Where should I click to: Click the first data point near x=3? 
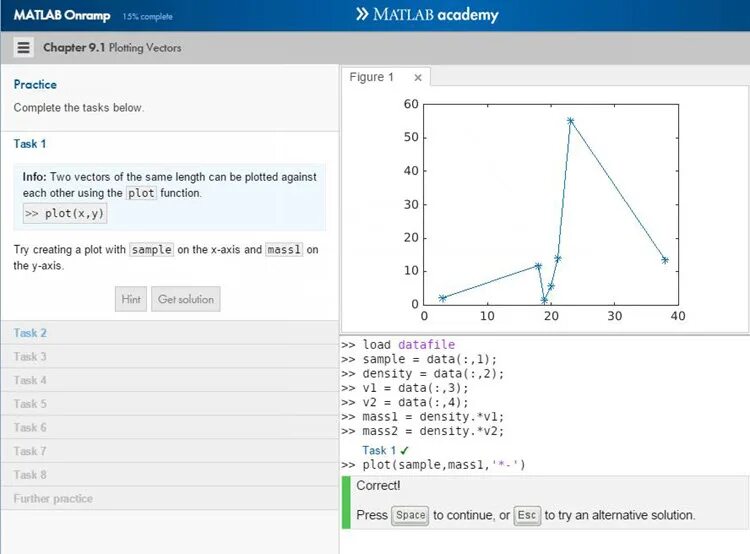(x=442, y=298)
